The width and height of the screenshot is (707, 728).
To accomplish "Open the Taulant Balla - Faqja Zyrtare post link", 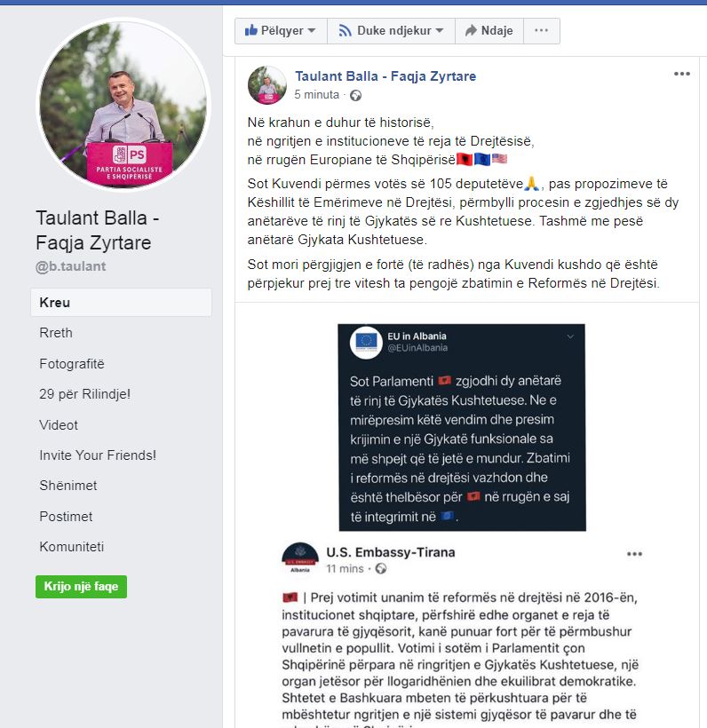I will pos(385,76).
